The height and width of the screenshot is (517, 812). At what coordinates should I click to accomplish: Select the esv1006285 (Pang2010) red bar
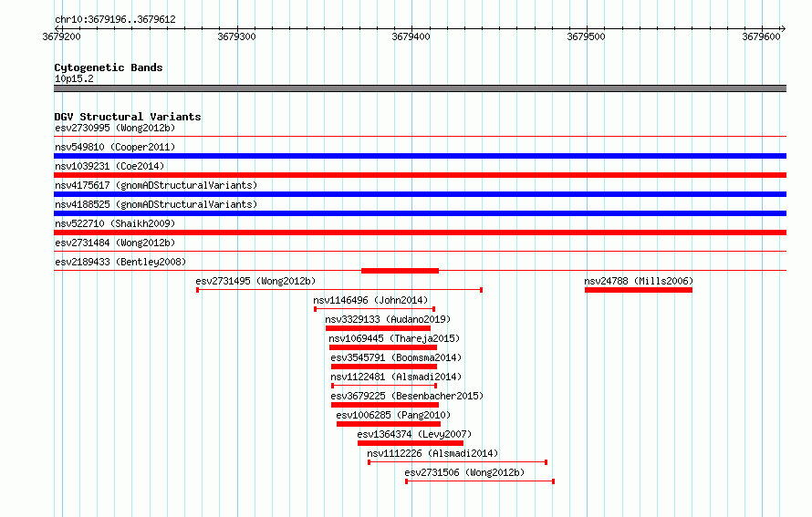(x=389, y=424)
